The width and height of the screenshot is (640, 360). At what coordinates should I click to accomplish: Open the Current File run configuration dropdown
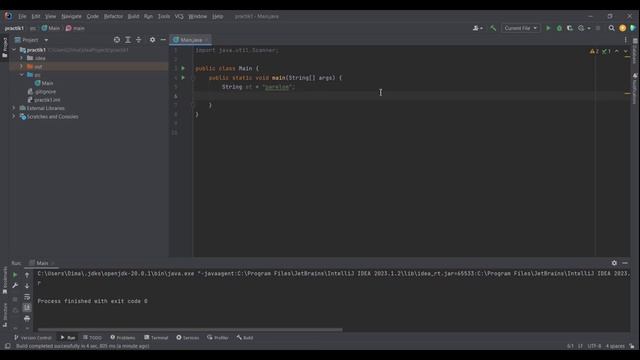520,28
